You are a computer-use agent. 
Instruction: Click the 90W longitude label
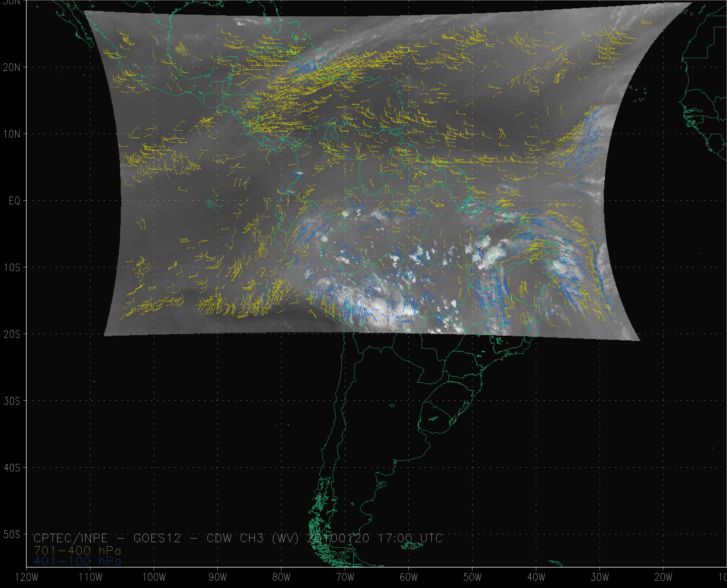click(217, 577)
